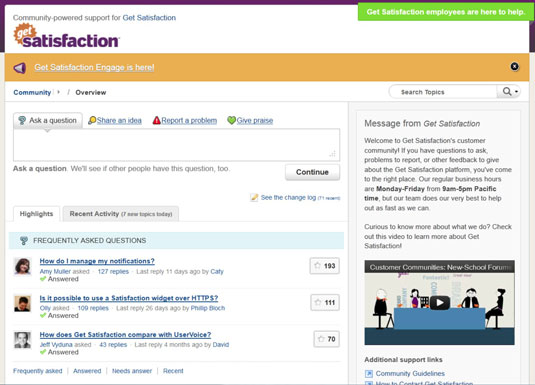
Task: Click the Frequently Asked Questions header icon
Action: 24,241
